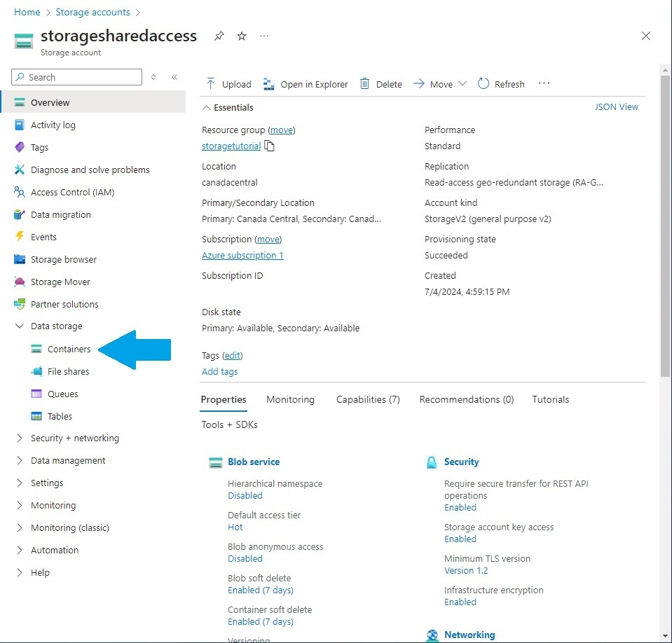The image size is (672, 643).
Task: Click edit link next to Tags
Action: point(232,356)
